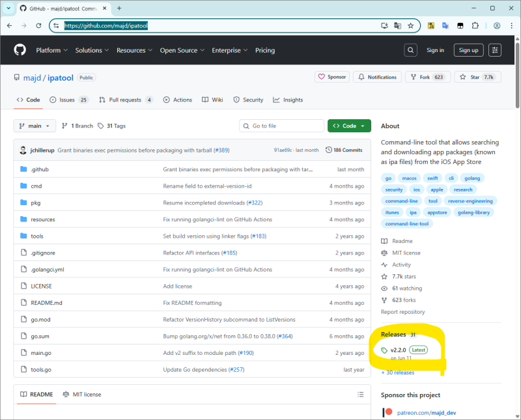Switch to the Pull requests tab

(x=126, y=100)
